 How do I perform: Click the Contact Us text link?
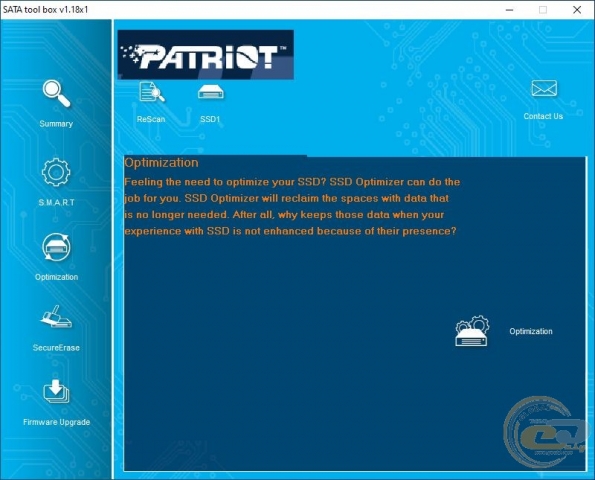click(x=543, y=116)
